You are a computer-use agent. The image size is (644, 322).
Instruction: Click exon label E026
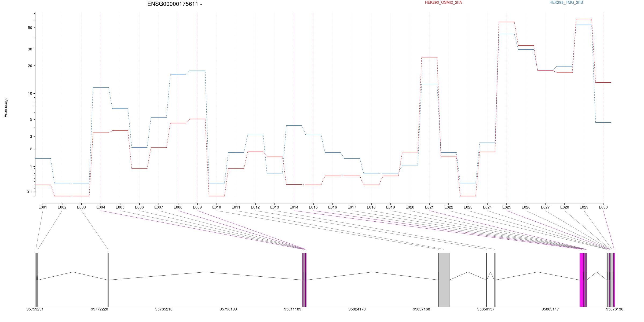526,207
